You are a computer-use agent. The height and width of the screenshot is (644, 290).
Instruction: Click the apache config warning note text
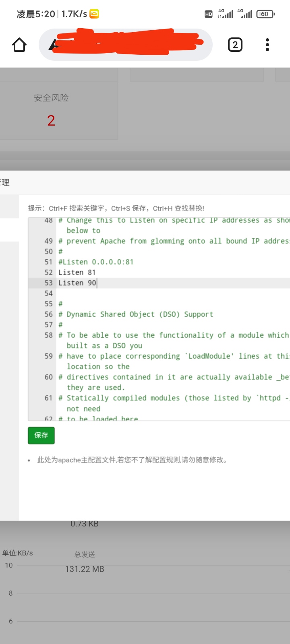coord(132,460)
